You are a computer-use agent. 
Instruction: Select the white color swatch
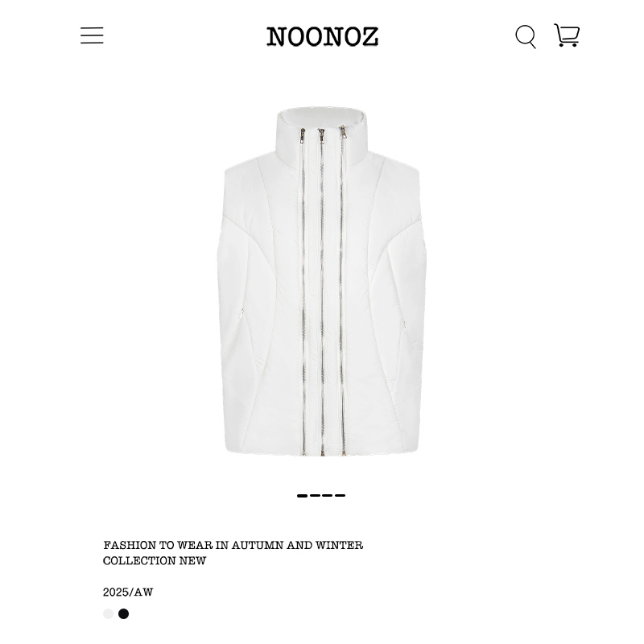(108, 613)
